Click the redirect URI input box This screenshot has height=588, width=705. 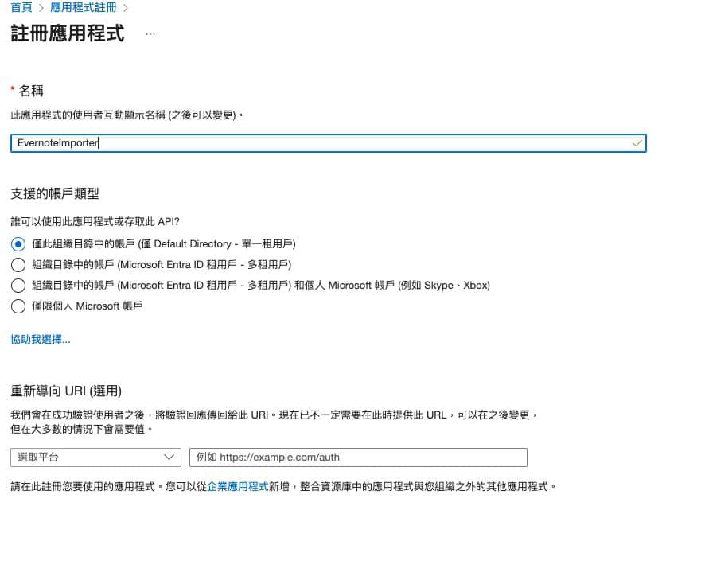358,457
